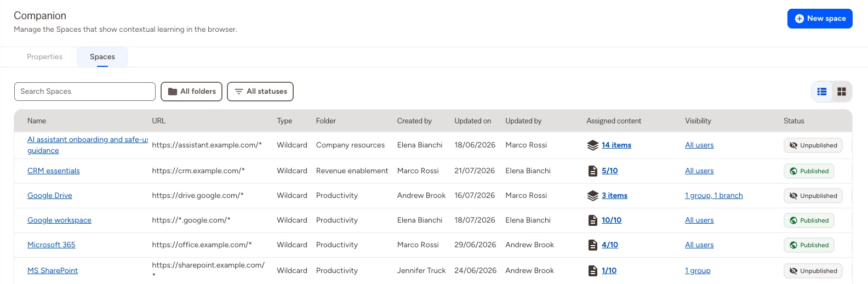Click document icon next to 1/10
The image size is (868, 284).
click(592, 271)
